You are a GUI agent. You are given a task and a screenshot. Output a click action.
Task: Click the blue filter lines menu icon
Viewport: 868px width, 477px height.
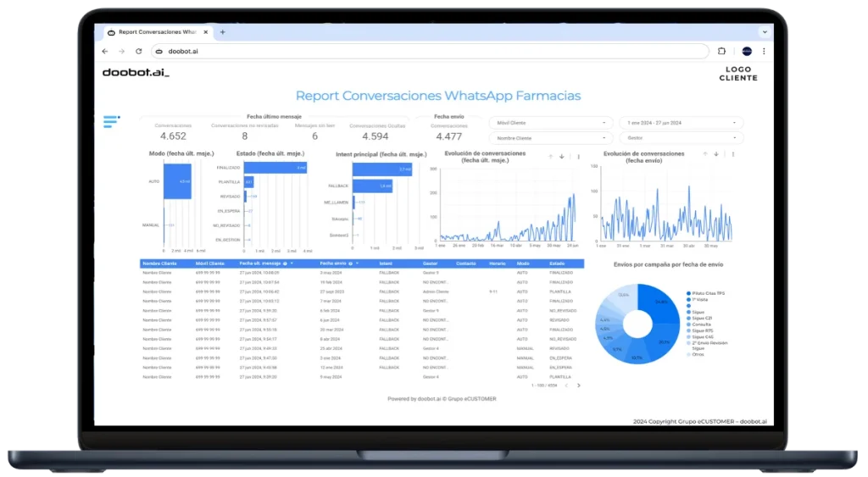click(x=110, y=122)
